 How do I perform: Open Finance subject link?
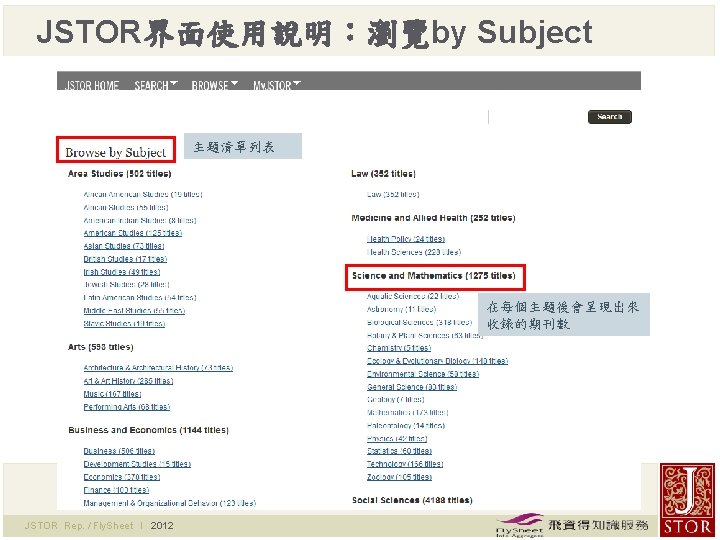[116, 490]
